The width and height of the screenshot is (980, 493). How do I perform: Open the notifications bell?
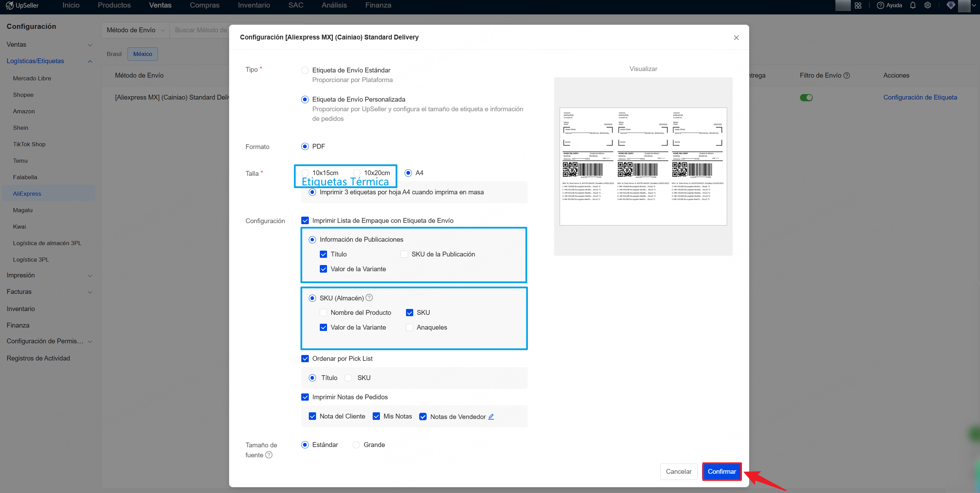click(x=913, y=5)
